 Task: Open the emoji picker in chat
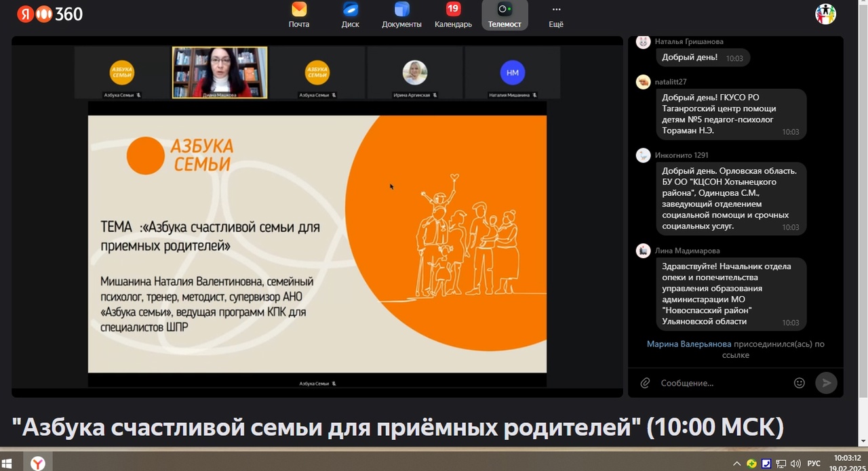[x=800, y=383]
